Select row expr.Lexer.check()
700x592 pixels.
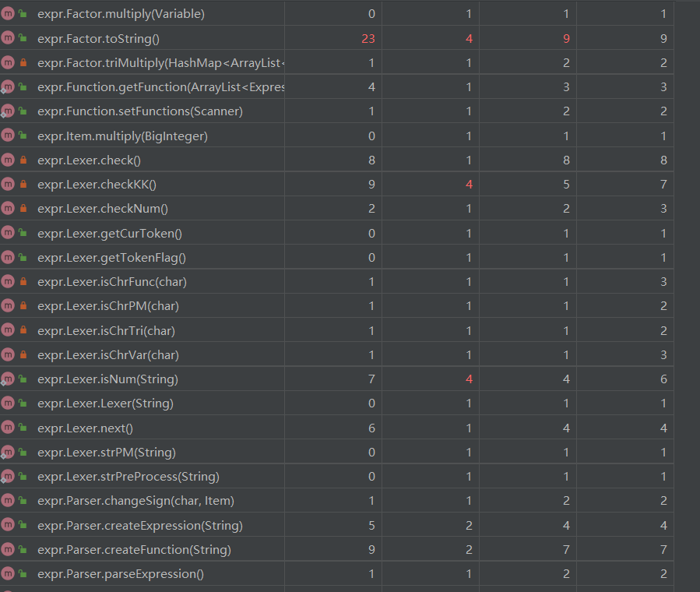click(x=337, y=160)
